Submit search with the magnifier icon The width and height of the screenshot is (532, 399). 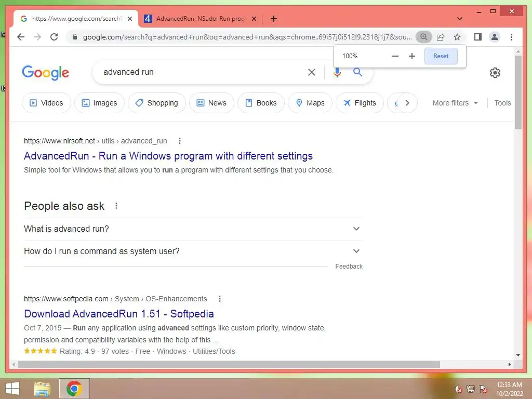tap(357, 72)
